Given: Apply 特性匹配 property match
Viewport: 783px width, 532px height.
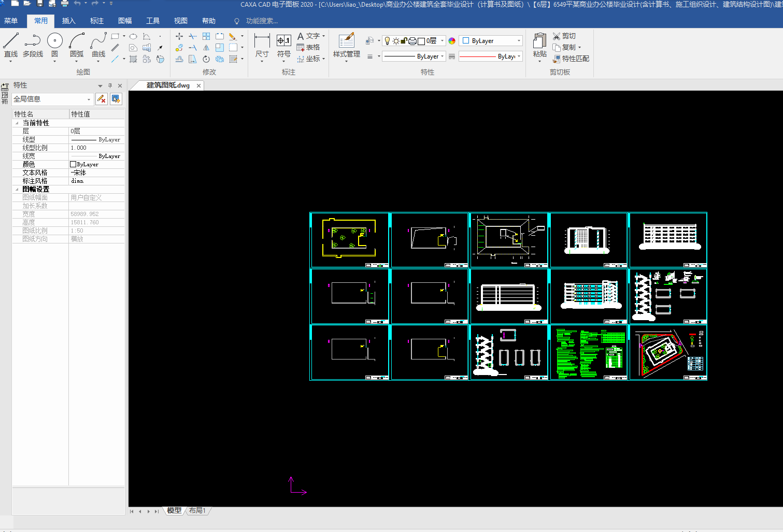Looking at the screenshot, I should pyautogui.click(x=571, y=59).
